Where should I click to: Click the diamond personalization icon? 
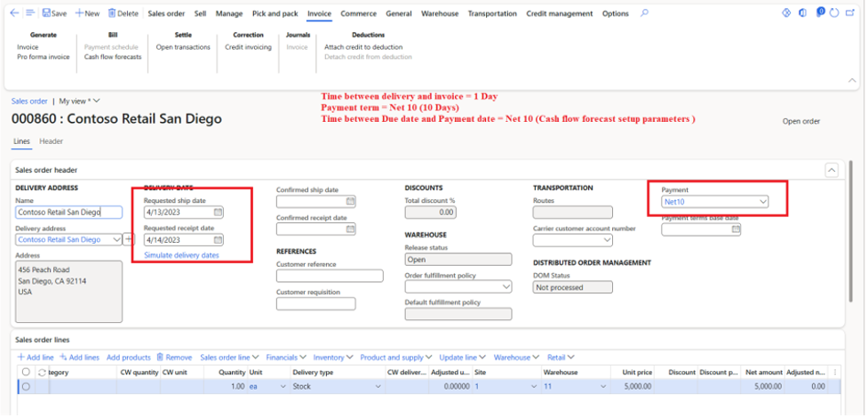pos(786,13)
